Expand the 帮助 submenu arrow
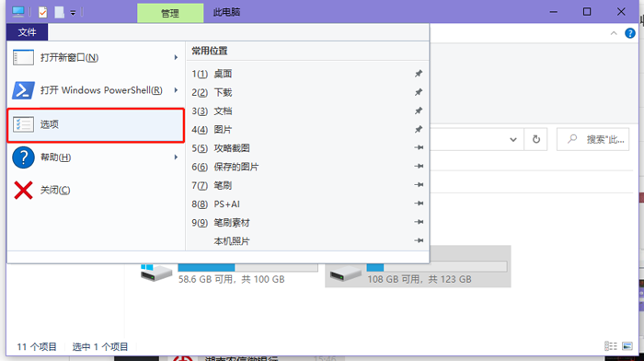Screen dimensions: 644x361 [176, 157]
